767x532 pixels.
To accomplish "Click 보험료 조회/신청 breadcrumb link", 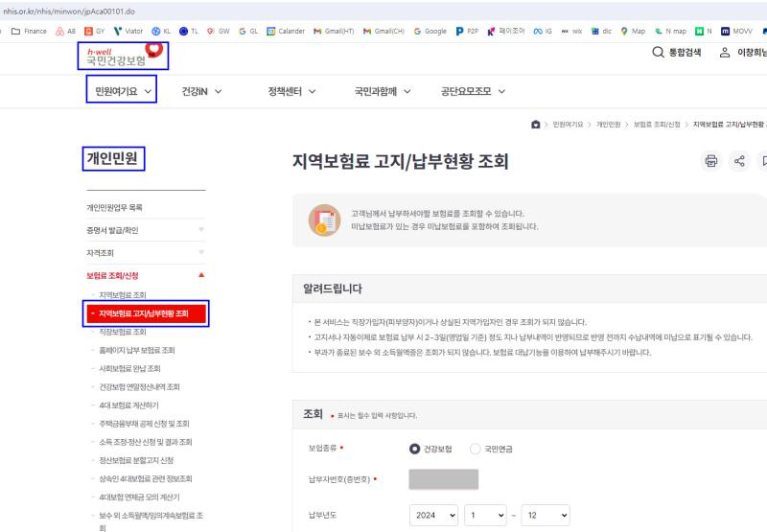I will 657,125.
